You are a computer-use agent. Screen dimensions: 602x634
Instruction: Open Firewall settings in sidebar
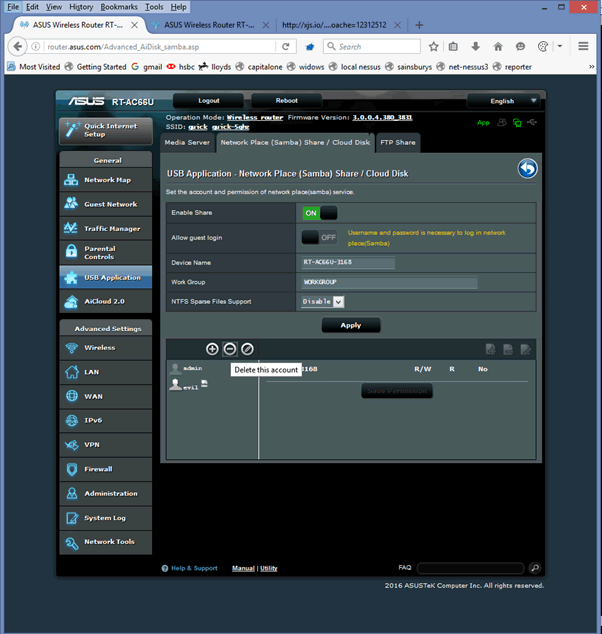[x=106, y=469]
